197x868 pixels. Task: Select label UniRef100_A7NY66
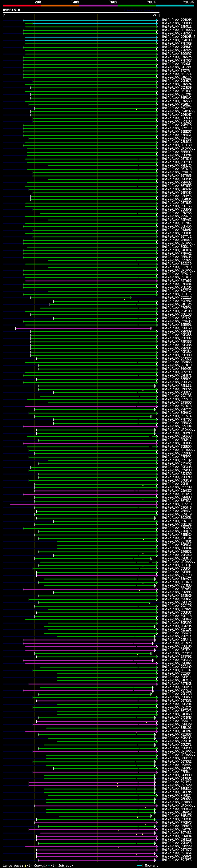click(x=177, y=213)
